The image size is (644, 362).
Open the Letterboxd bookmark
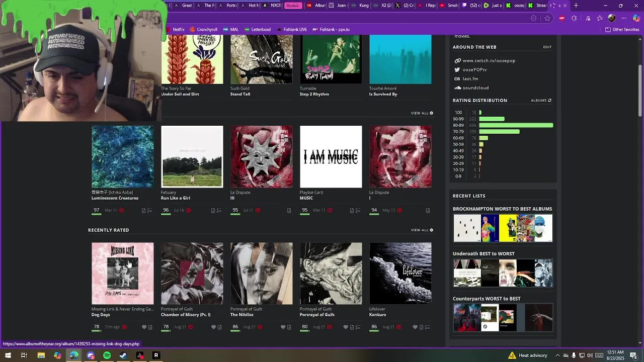tap(257, 30)
